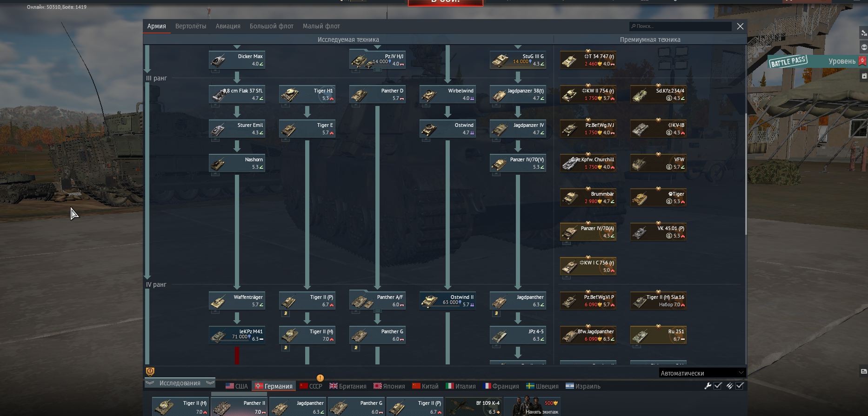868x416 pixels.
Task: Select the Dicker Max tank card
Action: pyautogui.click(x=237, y=60)
